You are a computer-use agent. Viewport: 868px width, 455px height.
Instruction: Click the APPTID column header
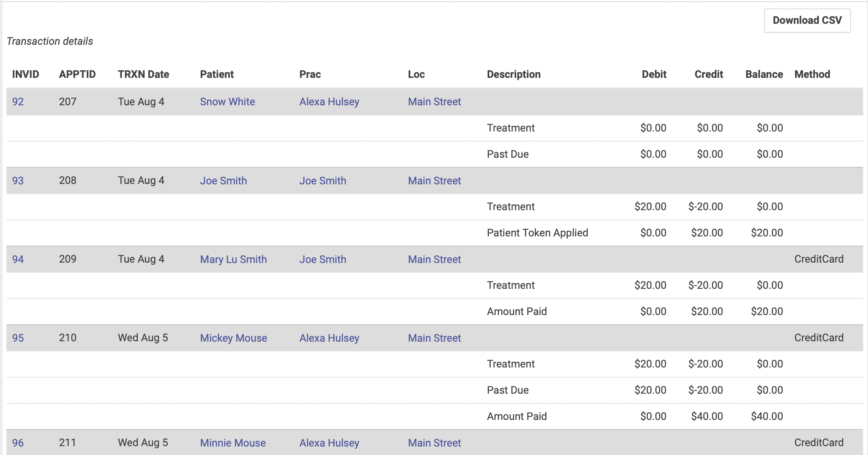77,74
